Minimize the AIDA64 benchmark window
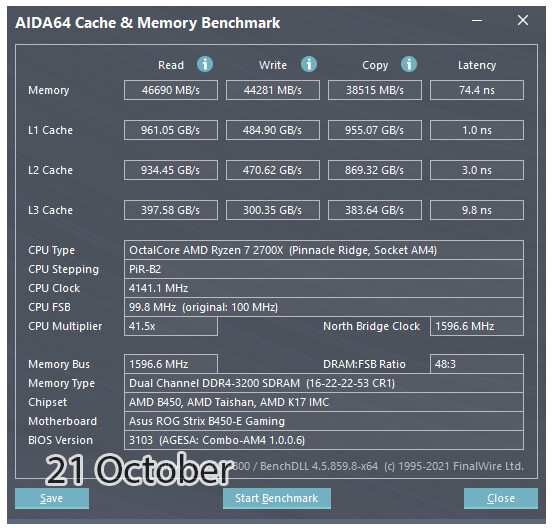The image size is (553, 528). point(477,20)
